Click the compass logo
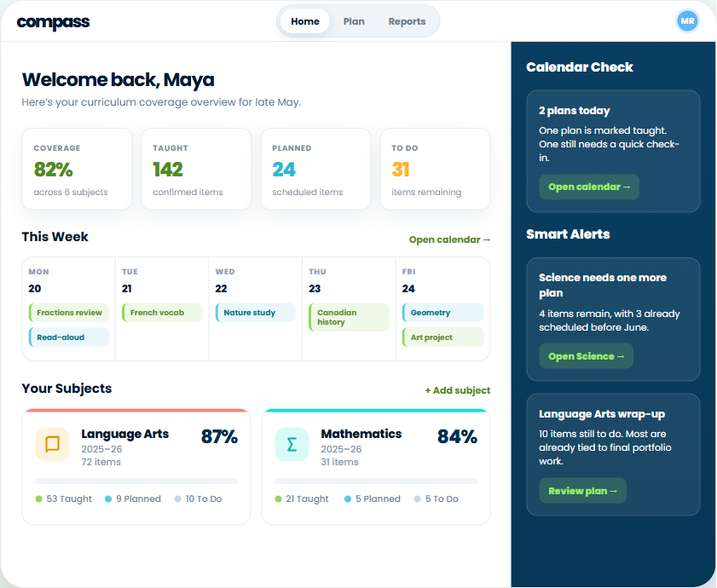Image resolution: width=717 pixels, height=588 pixels. (x=53, y=22)
